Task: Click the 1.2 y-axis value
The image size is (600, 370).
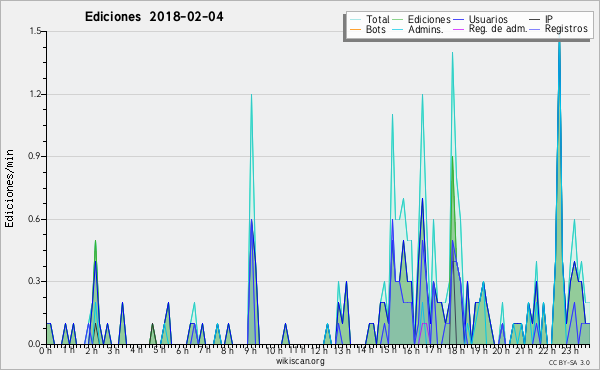Action: point(35,94)
